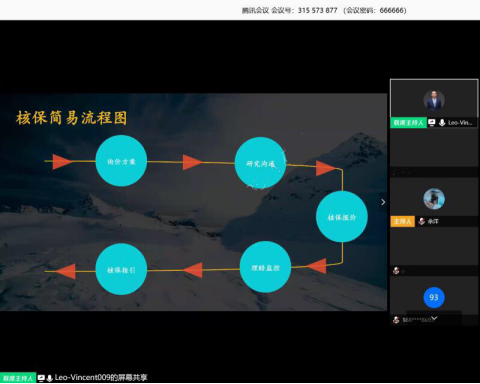Click the 询价方案 circle in the flowchart
480x384 pixels.
(x=121, y=161)
